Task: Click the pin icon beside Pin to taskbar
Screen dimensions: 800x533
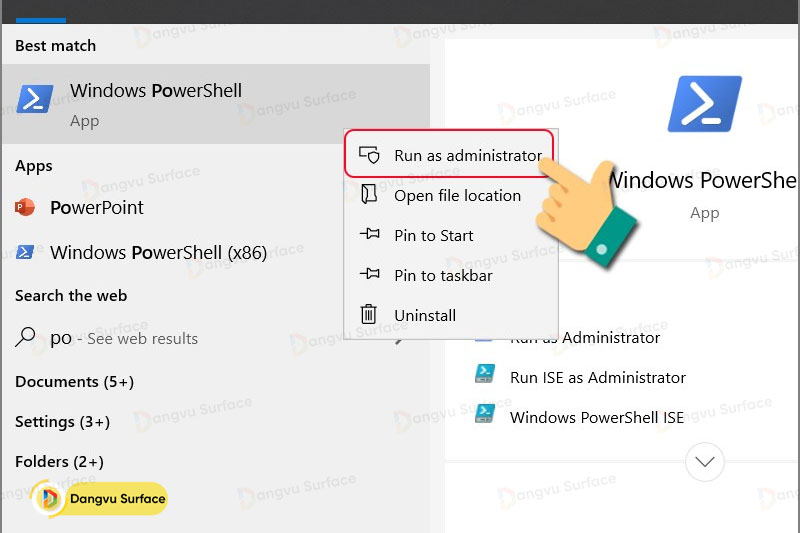Action: click(x=369, y=275)
